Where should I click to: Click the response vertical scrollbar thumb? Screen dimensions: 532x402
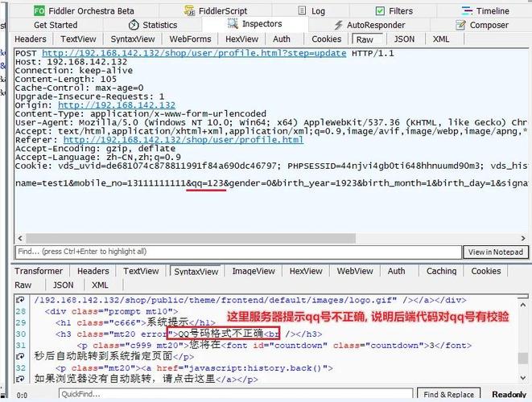point(523,358)
